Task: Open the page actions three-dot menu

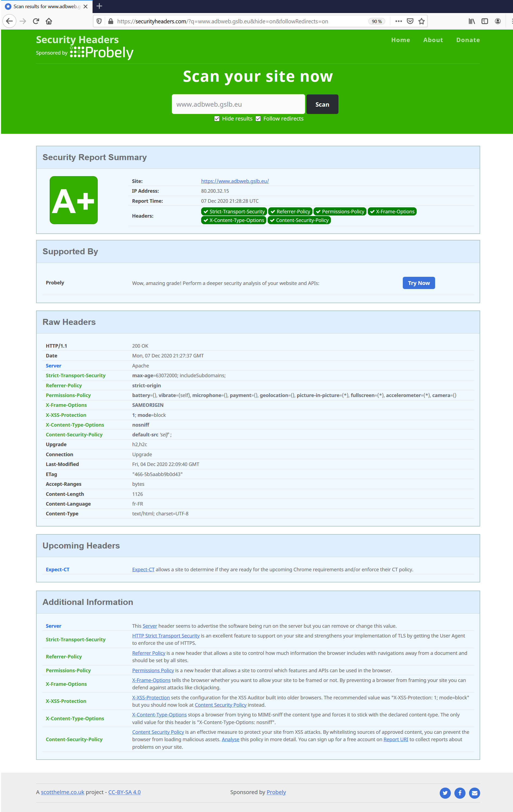Action: point(398,21)
